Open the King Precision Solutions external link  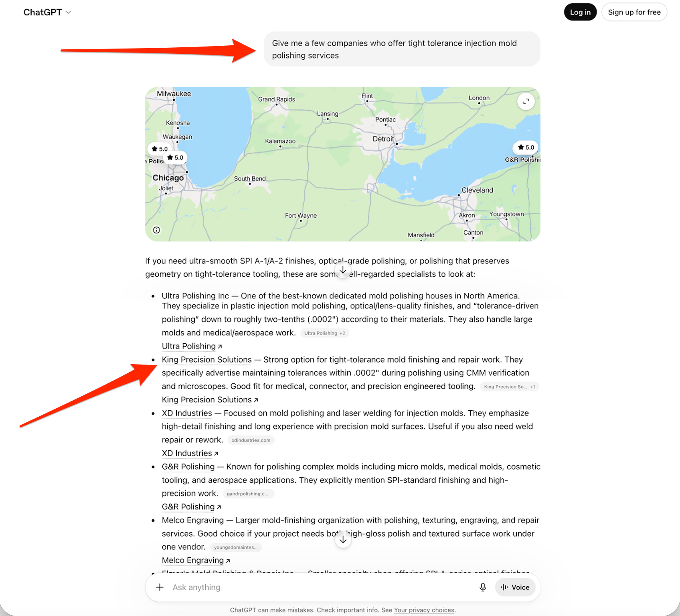coord(210,400)
